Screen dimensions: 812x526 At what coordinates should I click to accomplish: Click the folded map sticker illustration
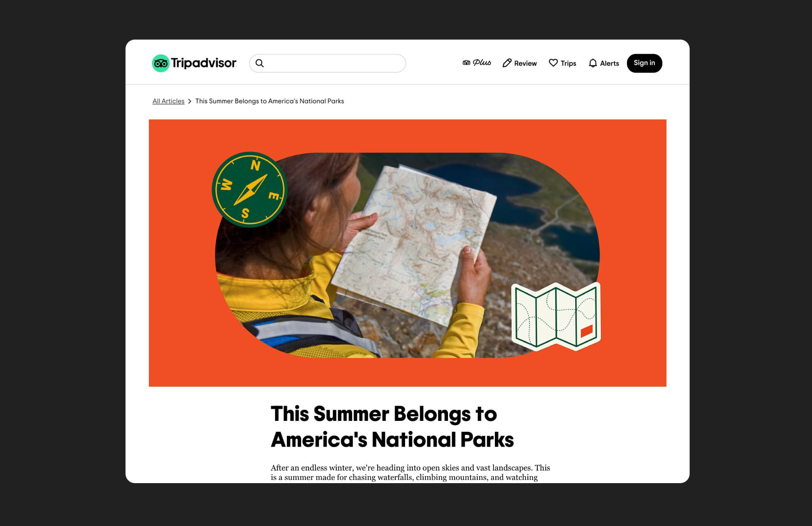(556, 317)
